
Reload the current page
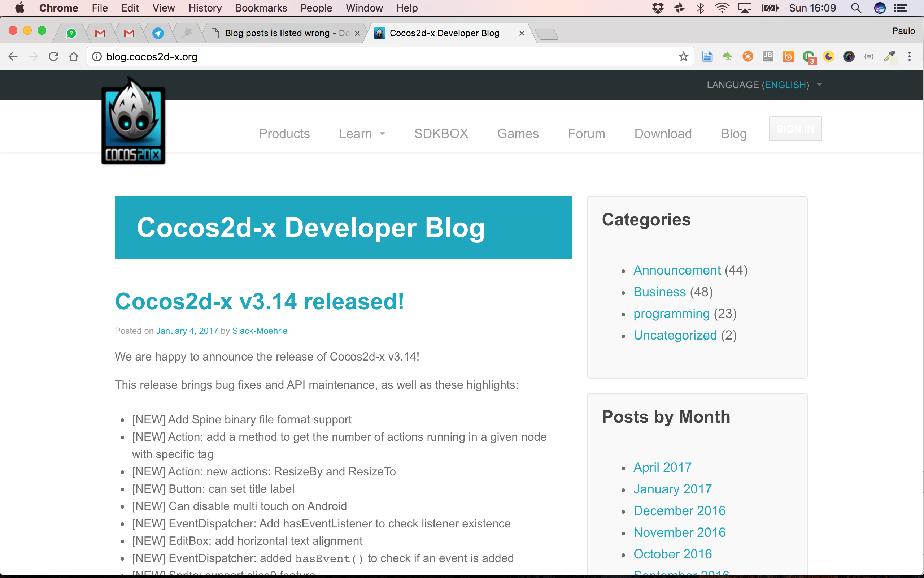[x=53, y=57]
